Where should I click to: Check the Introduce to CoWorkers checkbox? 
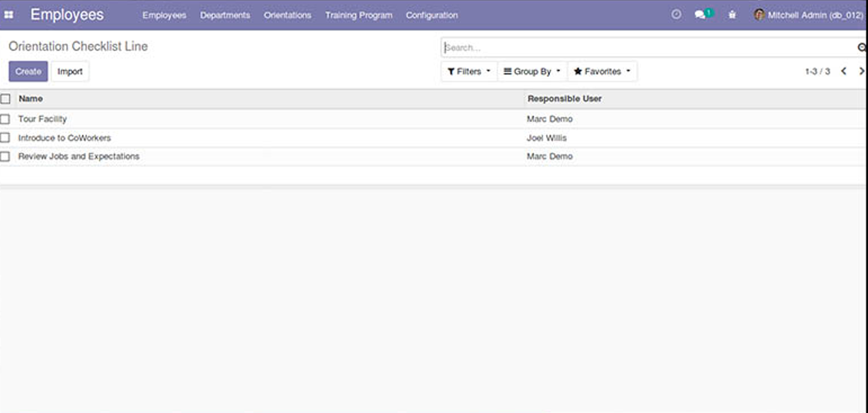(x=5, y=138)
